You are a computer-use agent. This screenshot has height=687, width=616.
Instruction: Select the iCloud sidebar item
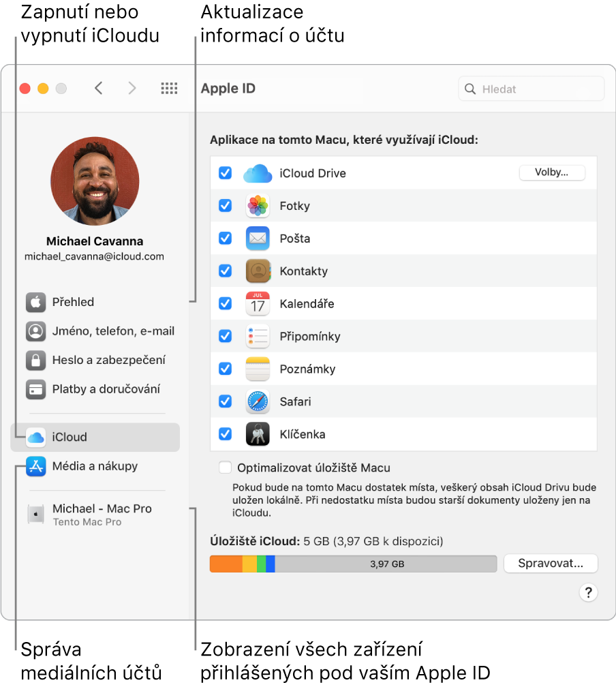(x=95, y=438)
